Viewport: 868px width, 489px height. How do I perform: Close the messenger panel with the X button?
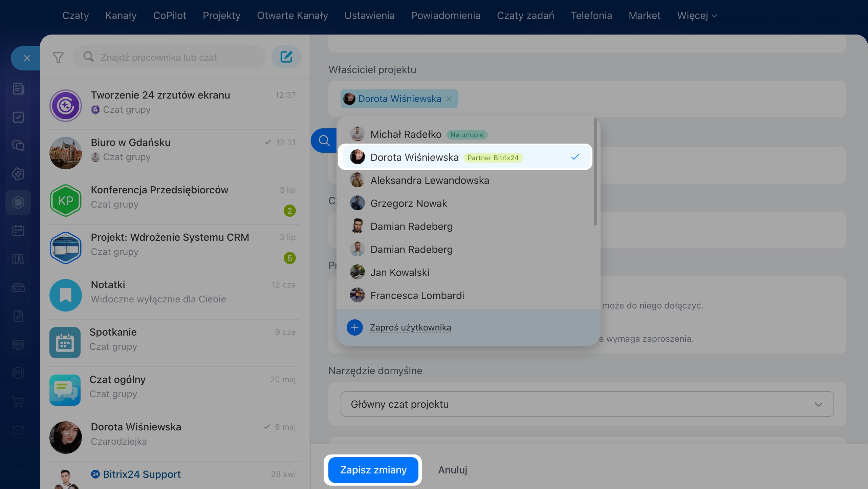coord(27,58)
